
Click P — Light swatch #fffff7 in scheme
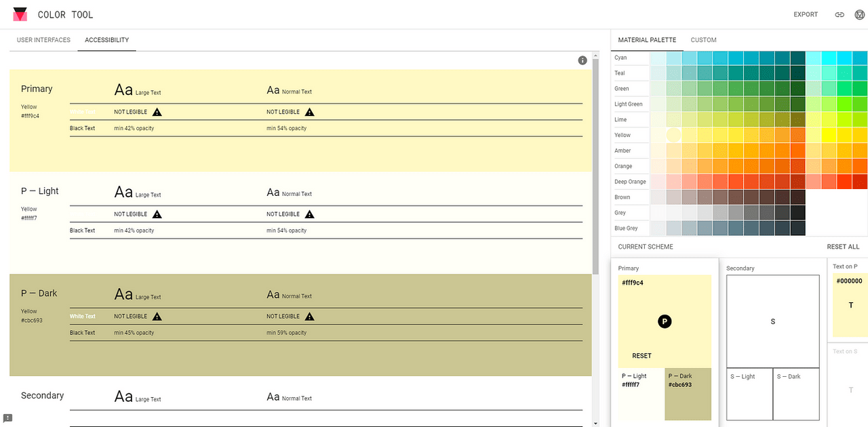pyautogui.click(x=642, y=394)
